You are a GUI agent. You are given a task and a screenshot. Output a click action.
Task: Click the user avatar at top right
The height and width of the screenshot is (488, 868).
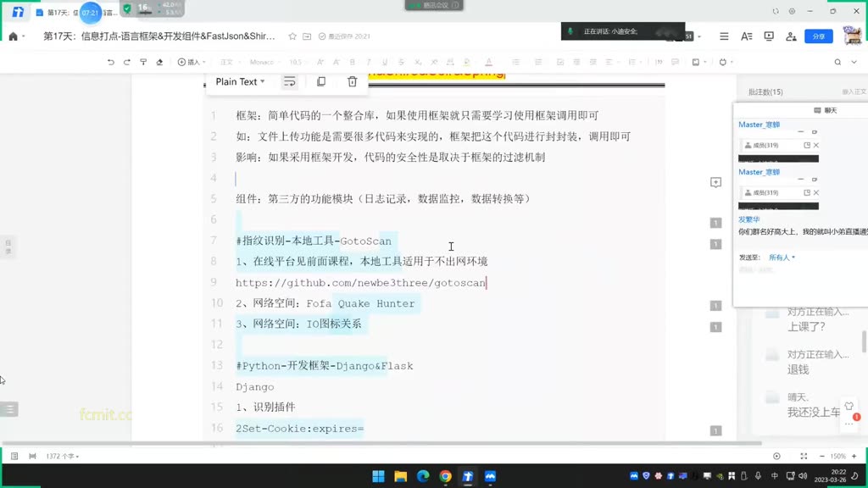click(x=853, y=36)
